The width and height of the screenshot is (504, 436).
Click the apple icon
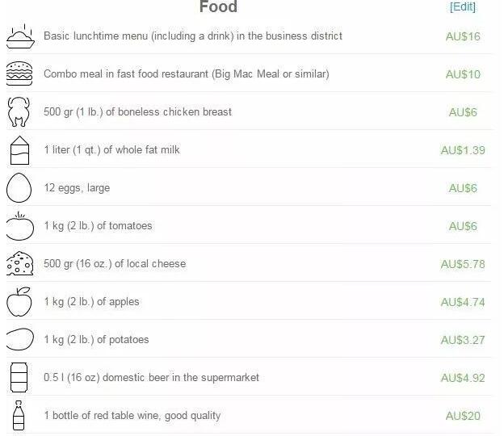click(19, 302)
